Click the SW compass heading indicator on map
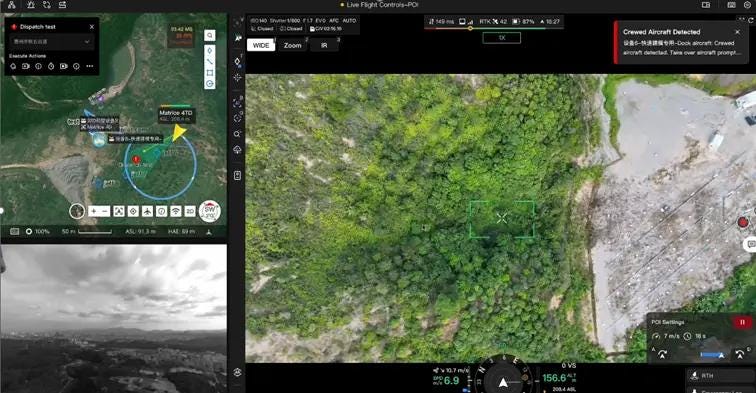This screenshot has height=393, width=756. (x=210, y=211)
